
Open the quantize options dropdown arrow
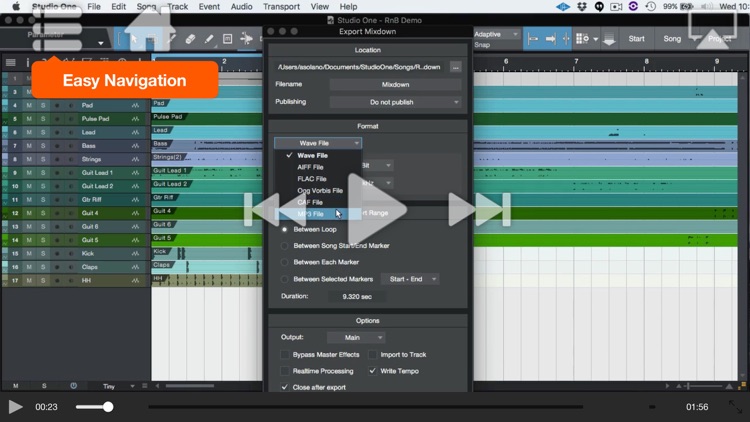point(596,39)
